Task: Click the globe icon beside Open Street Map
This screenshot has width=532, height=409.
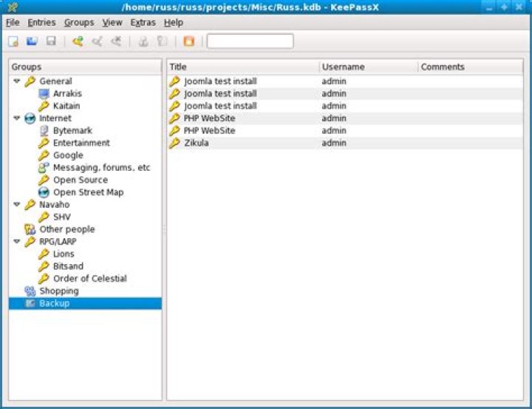Action: [x=44, y=192]
